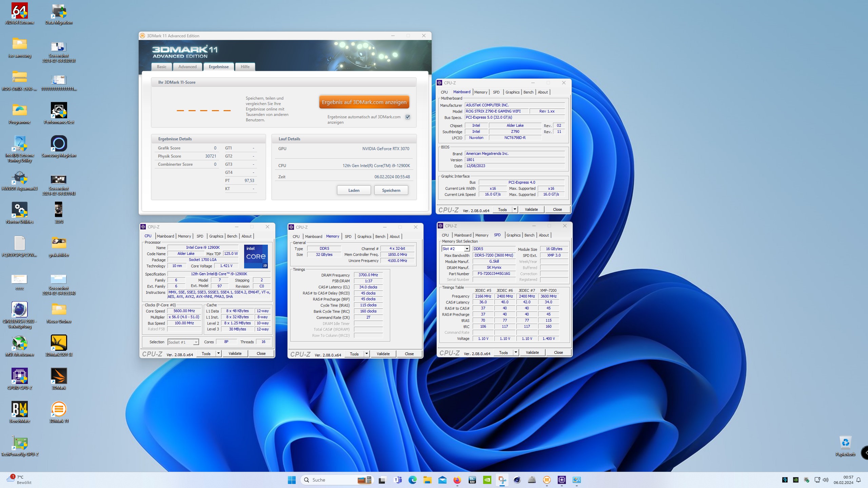
Task: Launch MSI Afterburner desktop shortcut
Action: pyautogui.click(x=19, y=346)
